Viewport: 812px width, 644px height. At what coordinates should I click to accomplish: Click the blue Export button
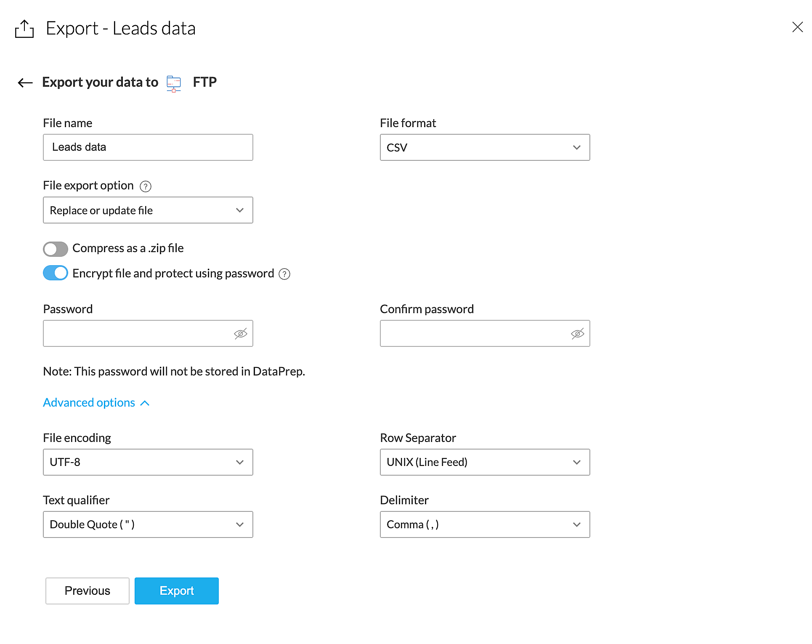point(176,591)
